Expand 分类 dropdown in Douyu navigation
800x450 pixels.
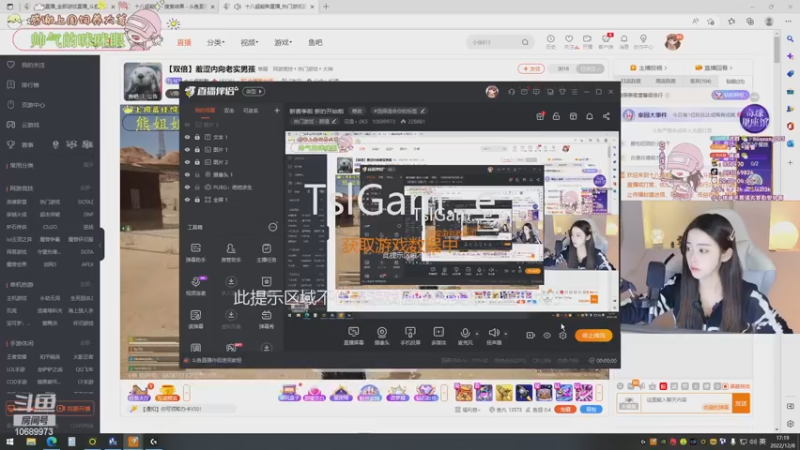click(x=216, y=42)
